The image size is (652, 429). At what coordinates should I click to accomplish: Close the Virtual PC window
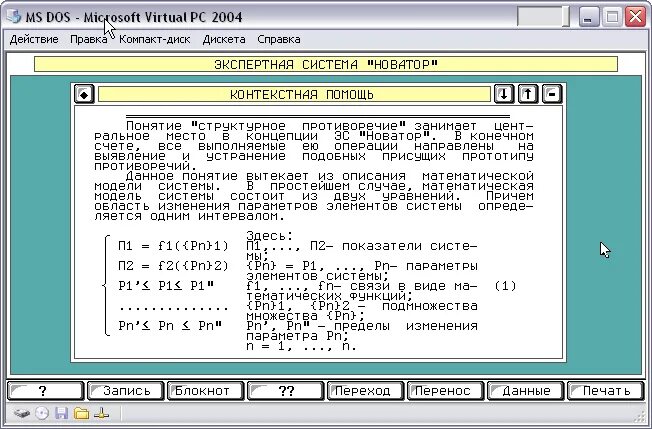pyautogui.click(x=635, y=17)
